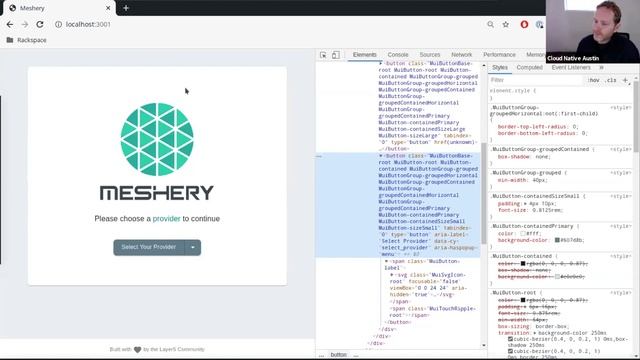Click the box-shadow: none declaration in groupedContained
This screenshot has height=360, width=640.
[x=523, y=157]
